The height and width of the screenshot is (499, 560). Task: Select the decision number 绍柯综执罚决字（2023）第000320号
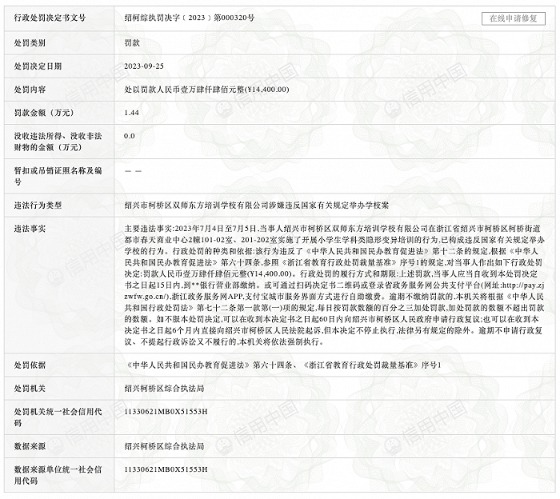[189, 18]
